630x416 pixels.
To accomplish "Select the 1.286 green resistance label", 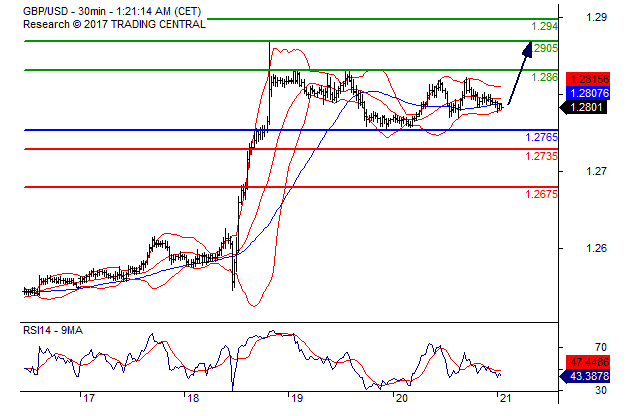I will click(x=545, y=77).
